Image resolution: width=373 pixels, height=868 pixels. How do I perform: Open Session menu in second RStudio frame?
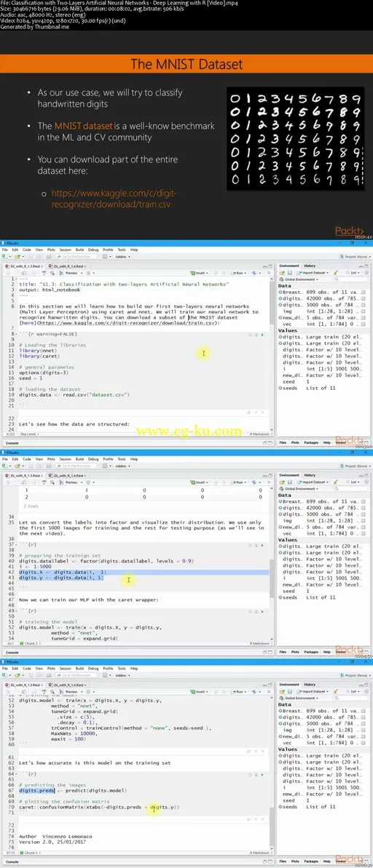(x=66, y=459)
